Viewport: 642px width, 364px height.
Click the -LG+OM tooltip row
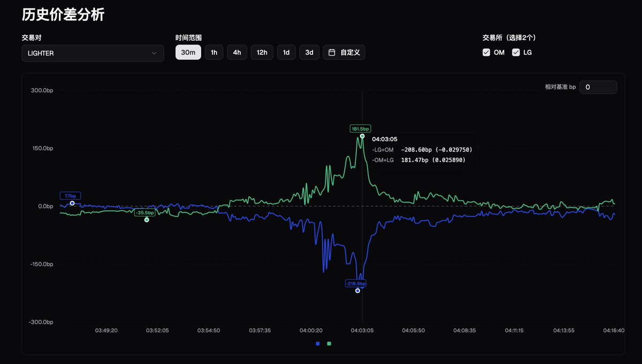pyautogui.click(x=422, y=150)
